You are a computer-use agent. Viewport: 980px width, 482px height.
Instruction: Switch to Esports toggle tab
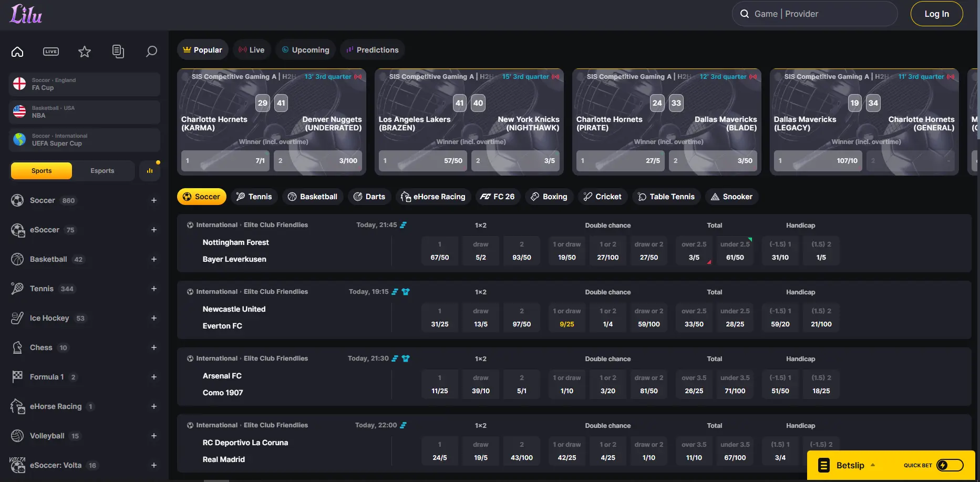(x=102, y=171)
